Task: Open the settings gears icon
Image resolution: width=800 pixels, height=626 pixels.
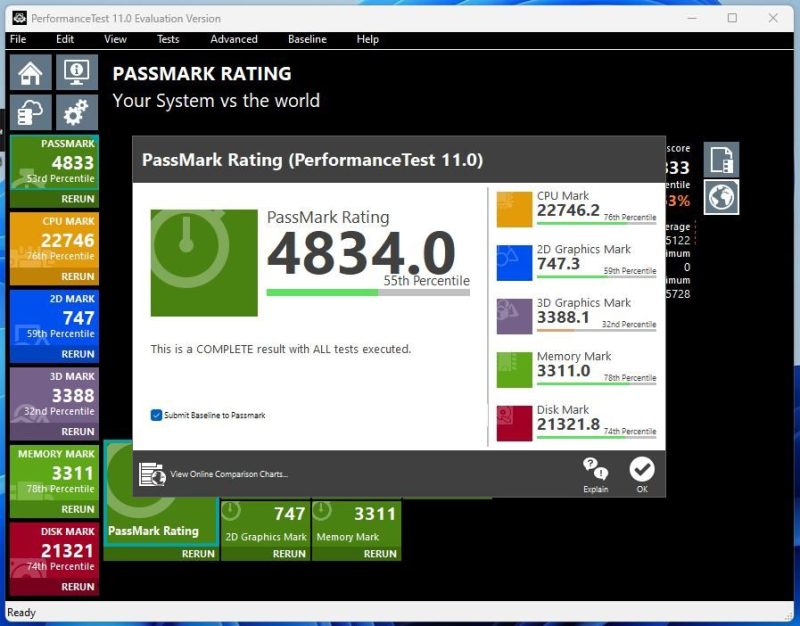Action: pos(76,113)
